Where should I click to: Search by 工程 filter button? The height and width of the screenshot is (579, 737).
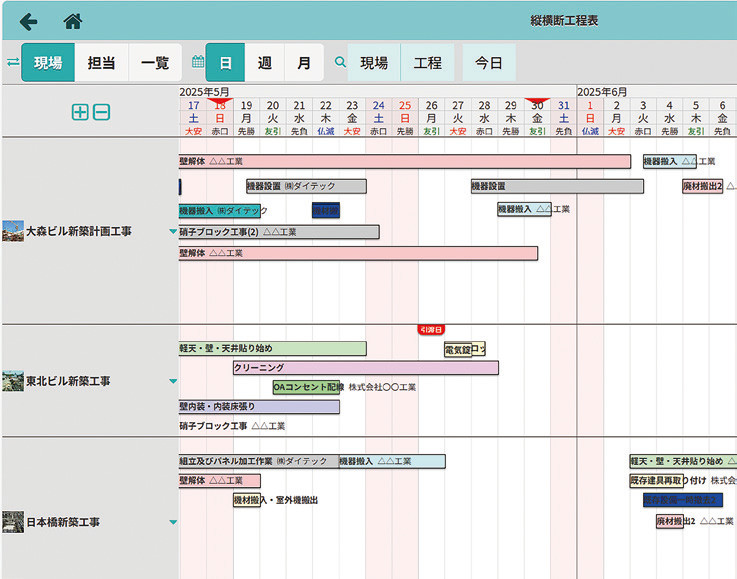point(428,63)
